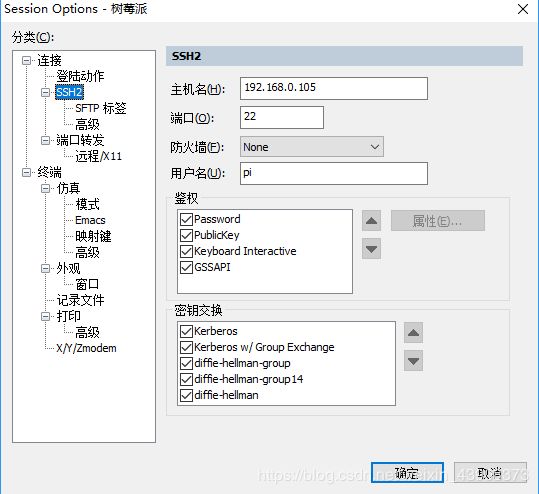Select 连接 category label
The height and width of the screenshot is (494, 539).
point(49,61)
